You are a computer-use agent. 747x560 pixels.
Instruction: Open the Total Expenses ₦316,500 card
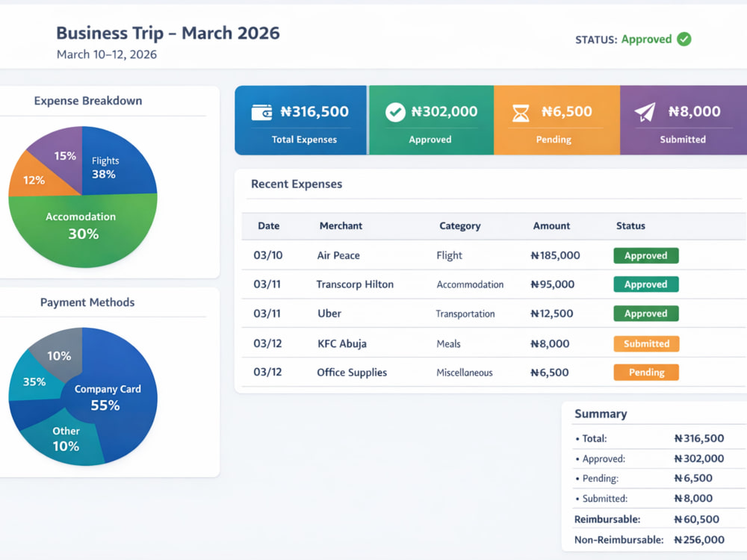(300, 120)
